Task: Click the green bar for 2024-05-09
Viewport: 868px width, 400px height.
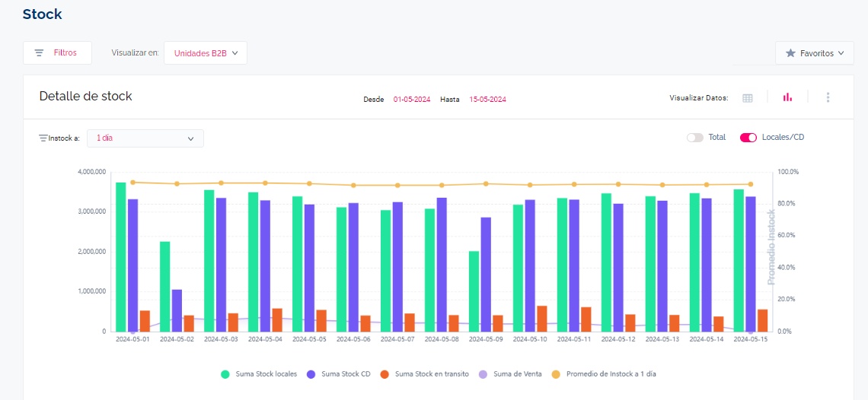Action: click(x=474, y=291)
